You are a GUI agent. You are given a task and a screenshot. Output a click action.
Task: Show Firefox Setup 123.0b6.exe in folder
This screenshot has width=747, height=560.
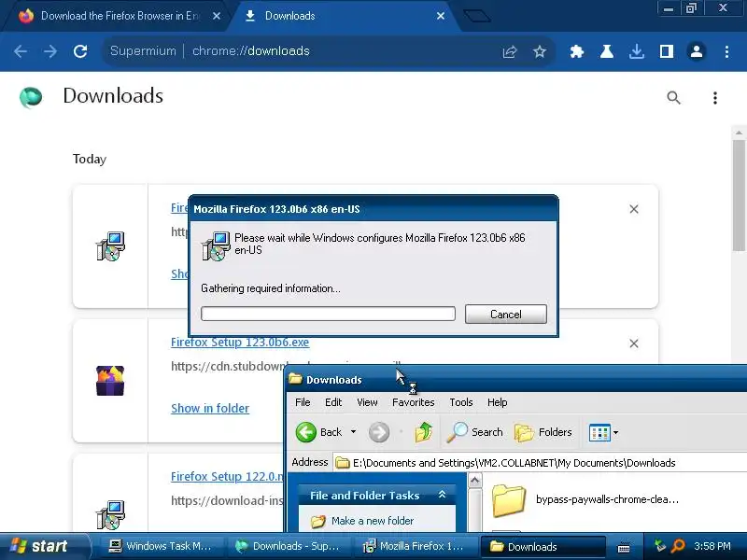pyautogui.click(x=209, y=408)
